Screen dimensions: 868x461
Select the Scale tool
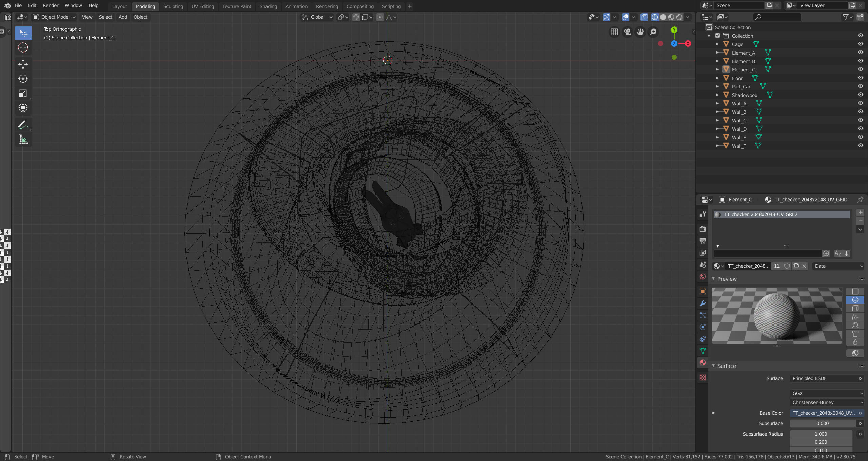(x=23, y=93)
